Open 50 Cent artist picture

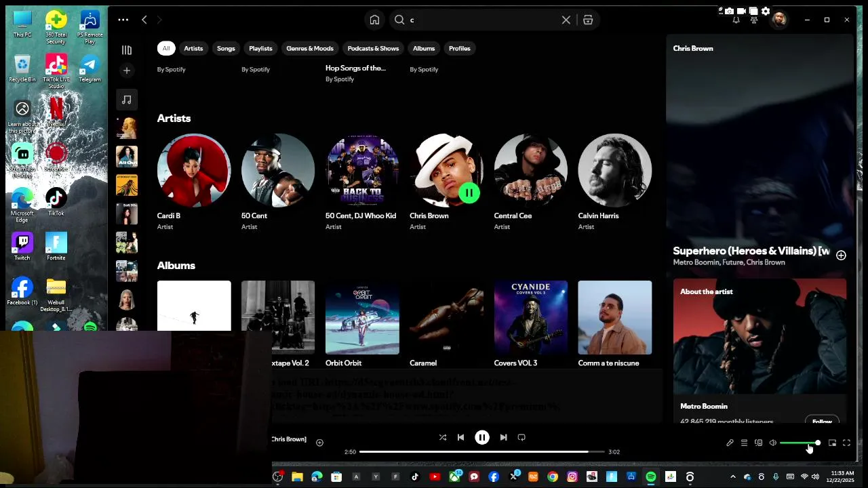278,170
